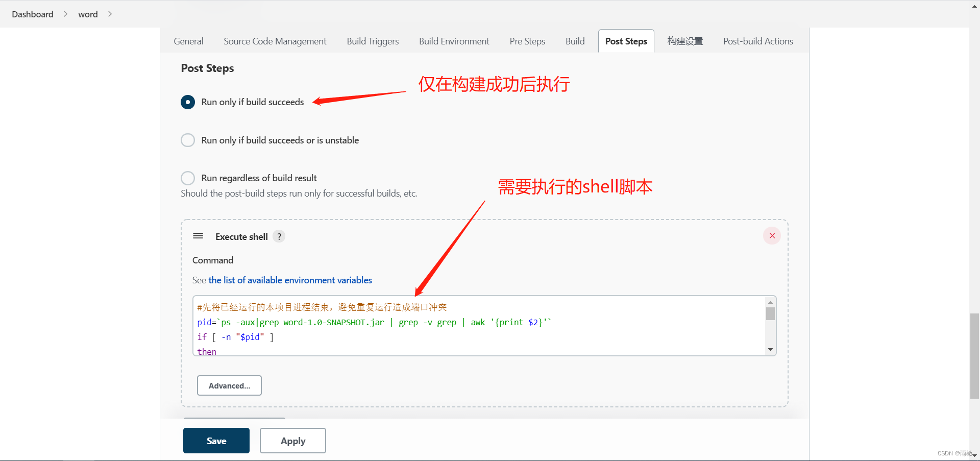Image resolution: width=980 pixels, height=461 pixels.
Task: Expand Advanced options for Execute shell
Action: click(229, 385)
